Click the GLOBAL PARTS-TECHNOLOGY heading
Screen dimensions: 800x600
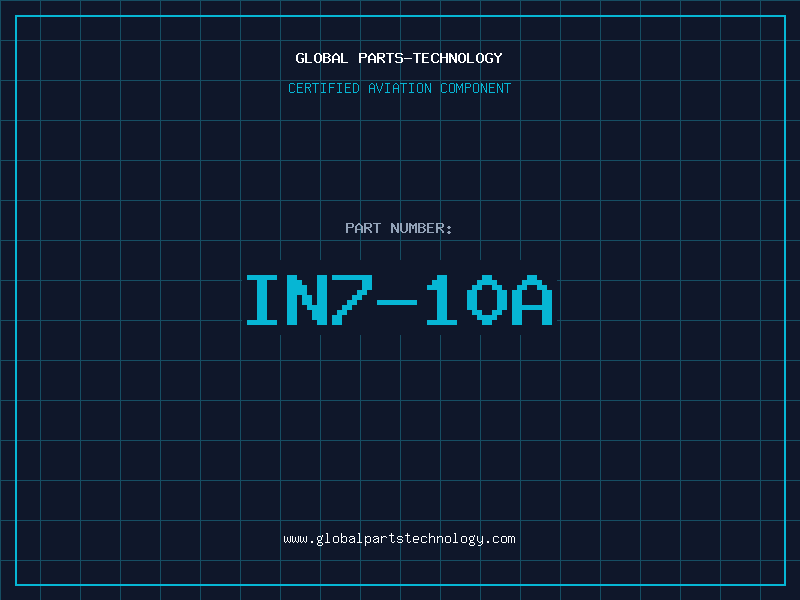point(399,58)
